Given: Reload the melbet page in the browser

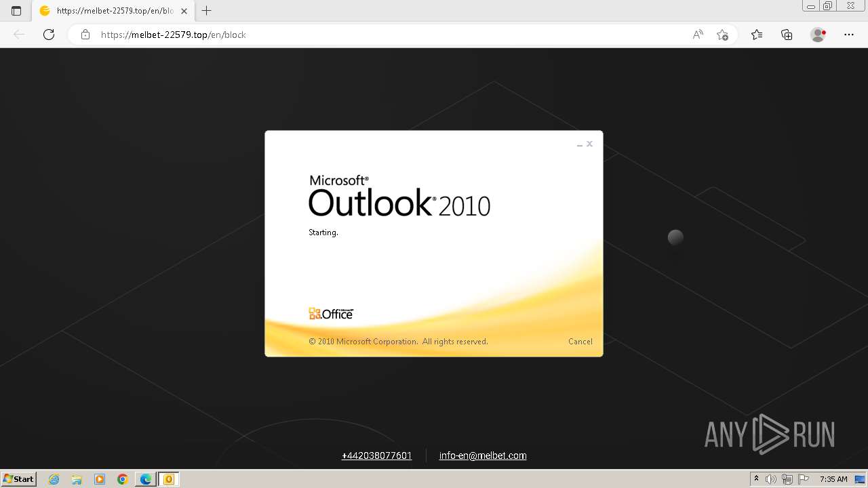Looking at the screenshot, I should pos(49,35).
